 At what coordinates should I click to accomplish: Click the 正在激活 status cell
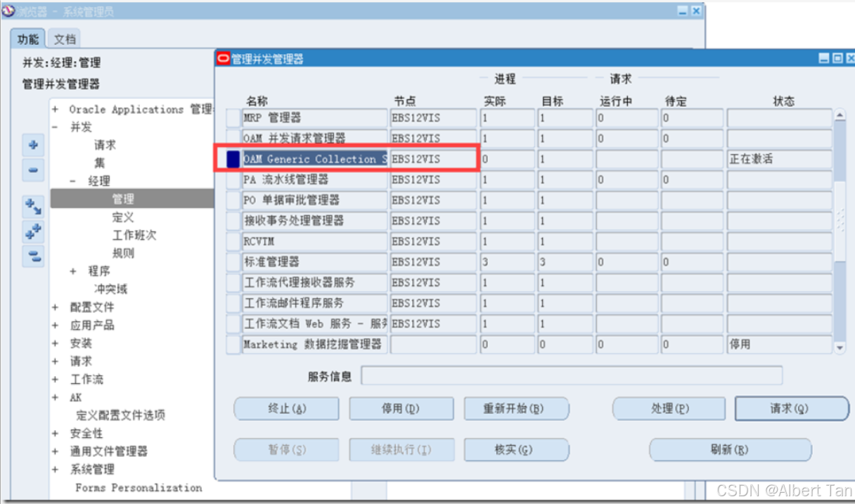(x=779, y=159)
